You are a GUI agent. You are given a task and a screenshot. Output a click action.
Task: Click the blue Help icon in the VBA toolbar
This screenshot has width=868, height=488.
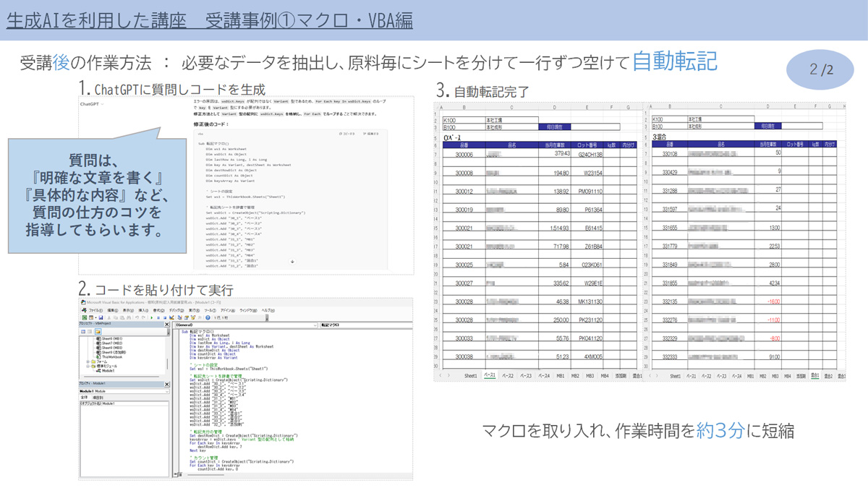click(x=208, y=317)
